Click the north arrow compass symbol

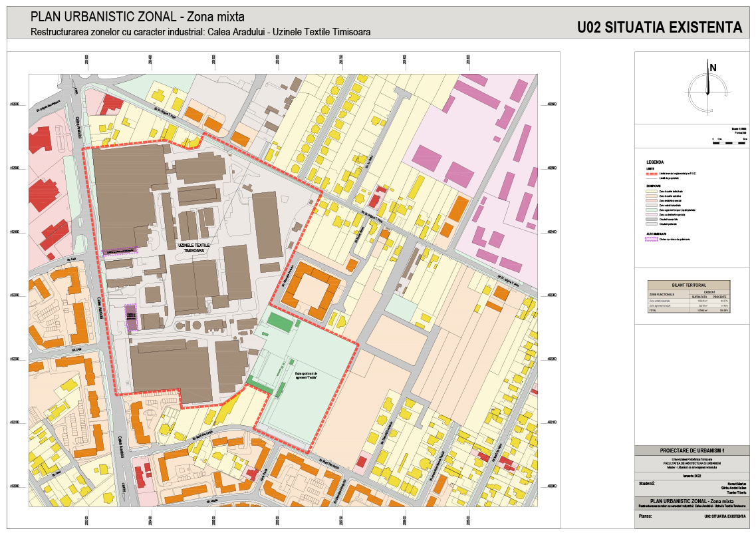[707, 85]
